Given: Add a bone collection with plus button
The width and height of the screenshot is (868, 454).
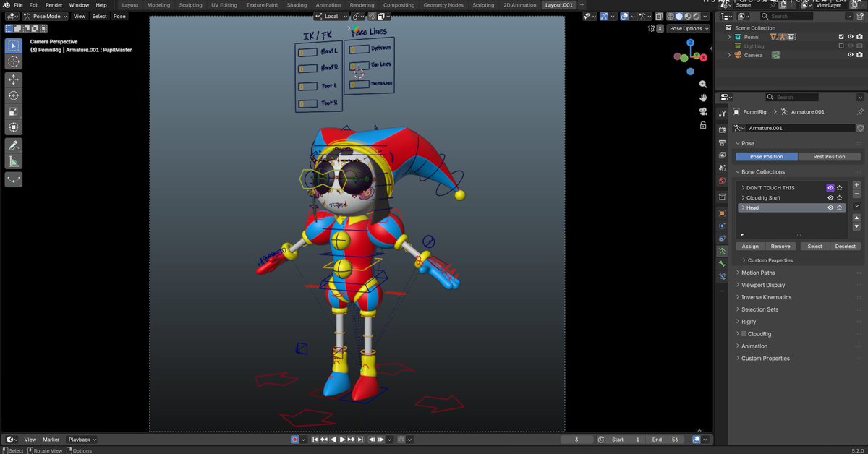Looking at the screenshot, I should pos(857,185).
